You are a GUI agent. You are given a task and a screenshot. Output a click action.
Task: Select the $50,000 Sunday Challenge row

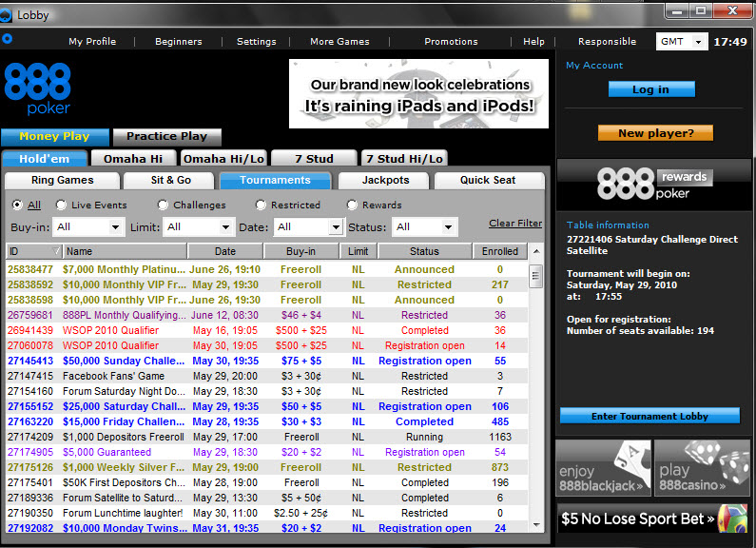point(266,361)
